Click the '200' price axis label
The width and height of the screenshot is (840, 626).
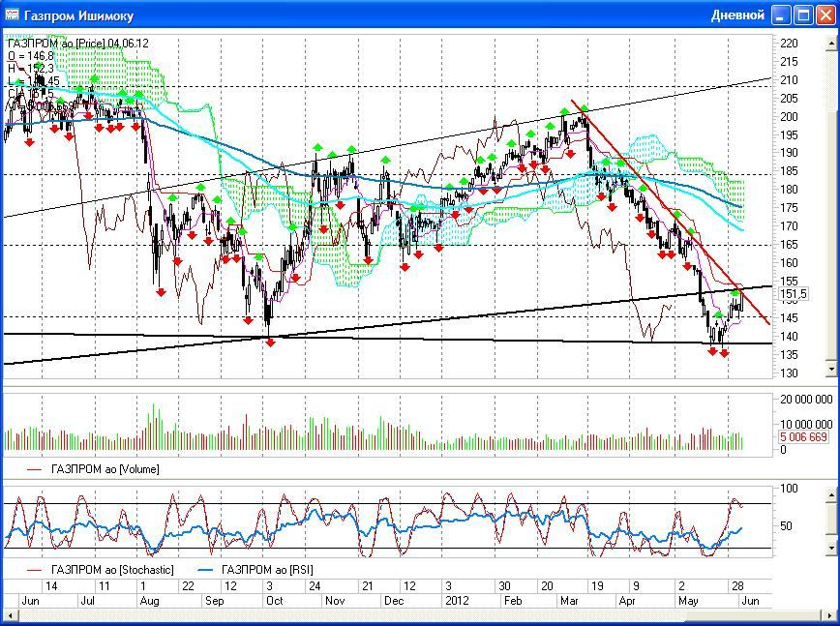point(789,117)
